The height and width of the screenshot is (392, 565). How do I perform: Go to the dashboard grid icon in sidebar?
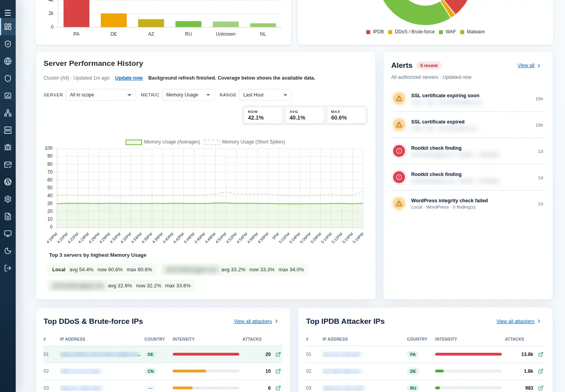click(8, 27)
